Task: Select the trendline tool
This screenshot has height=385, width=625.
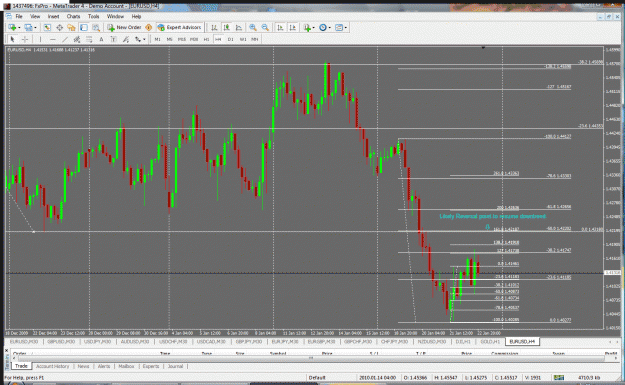Action: (x=65, y=39)
